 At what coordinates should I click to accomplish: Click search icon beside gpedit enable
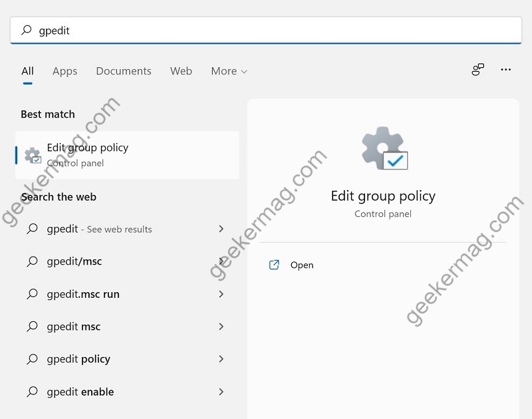coord(32,392)
